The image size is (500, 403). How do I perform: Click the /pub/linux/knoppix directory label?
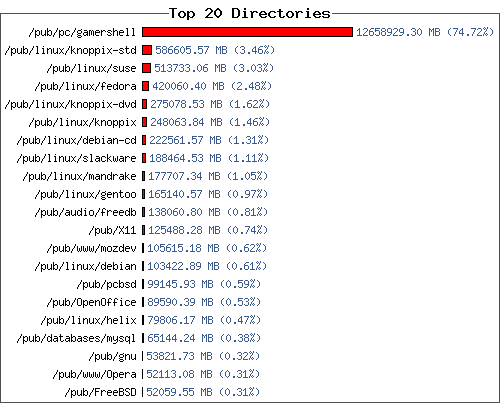coord(82,122)
